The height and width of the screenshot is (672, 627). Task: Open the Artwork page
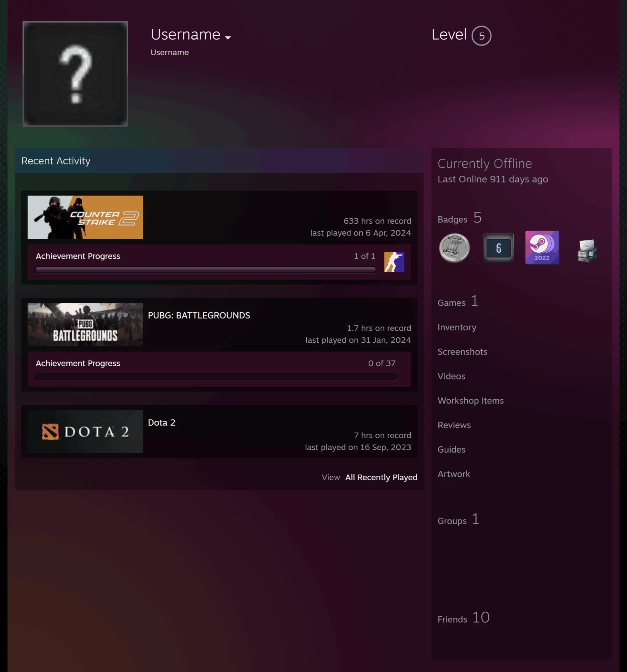pyautogui.click(x=454, y=474)
